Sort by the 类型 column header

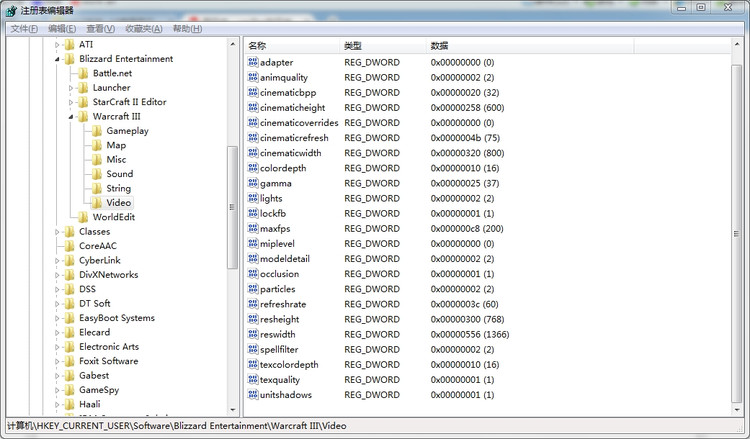[x=383, y=46]
